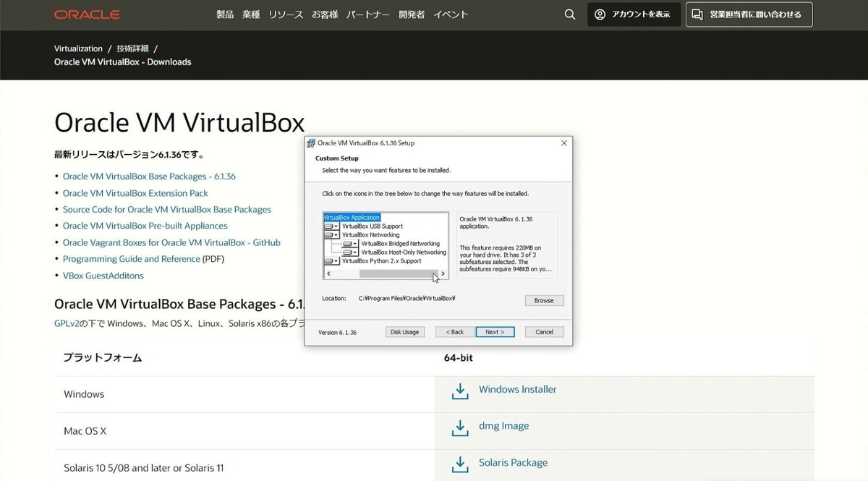Open the 業種 menu in Oracle header
The image size is (868, 481).
point(251,14)
